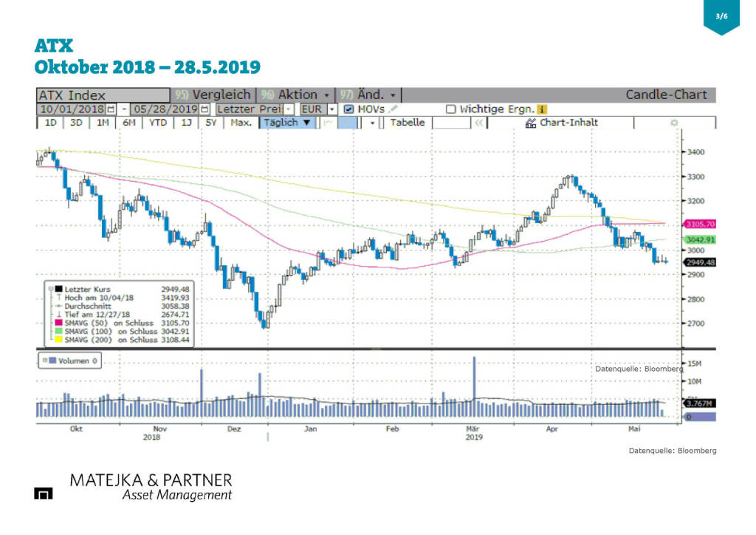The height and width of the screenshot is (535, 756).
Task: Open the Letzter Preis field dropdown
Action: tap(289, 109)
